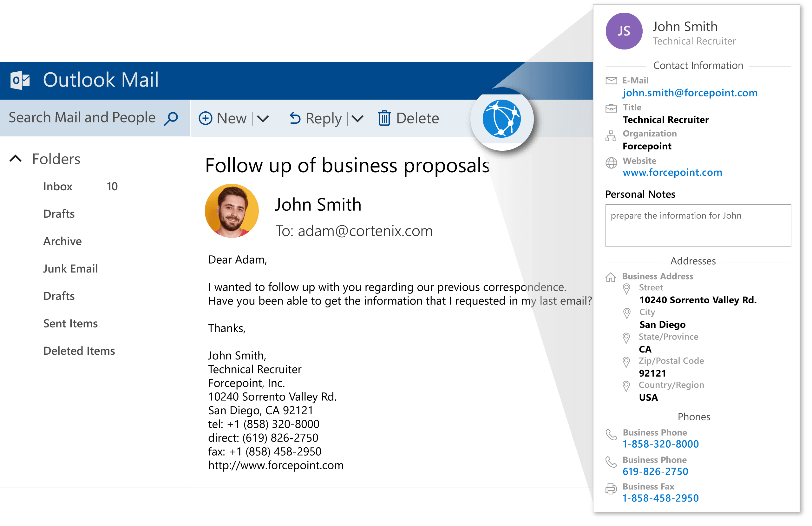Click the Outlook Mail title text

101,80
